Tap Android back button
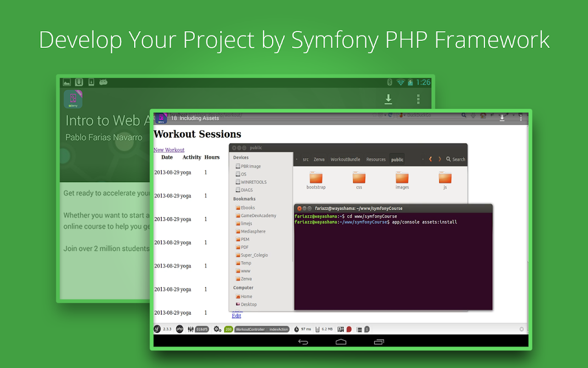The image size is (588, 368). (x=303, y=341)
